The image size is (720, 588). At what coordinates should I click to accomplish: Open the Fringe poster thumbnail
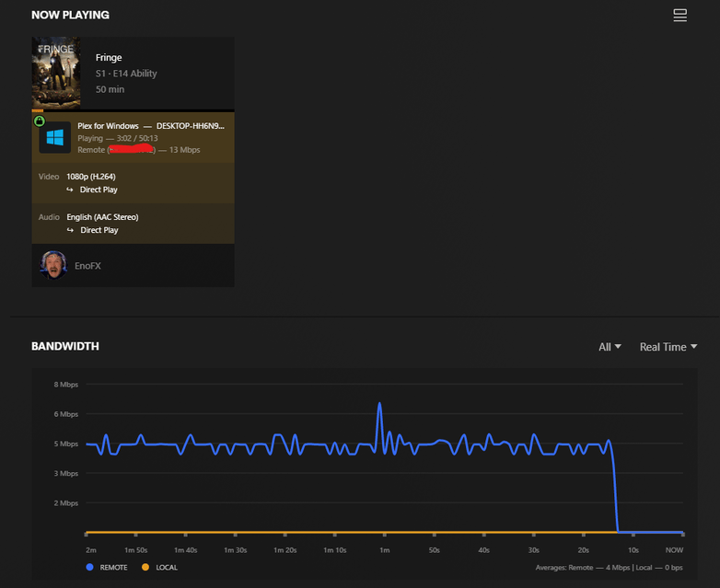coord(56,73)
